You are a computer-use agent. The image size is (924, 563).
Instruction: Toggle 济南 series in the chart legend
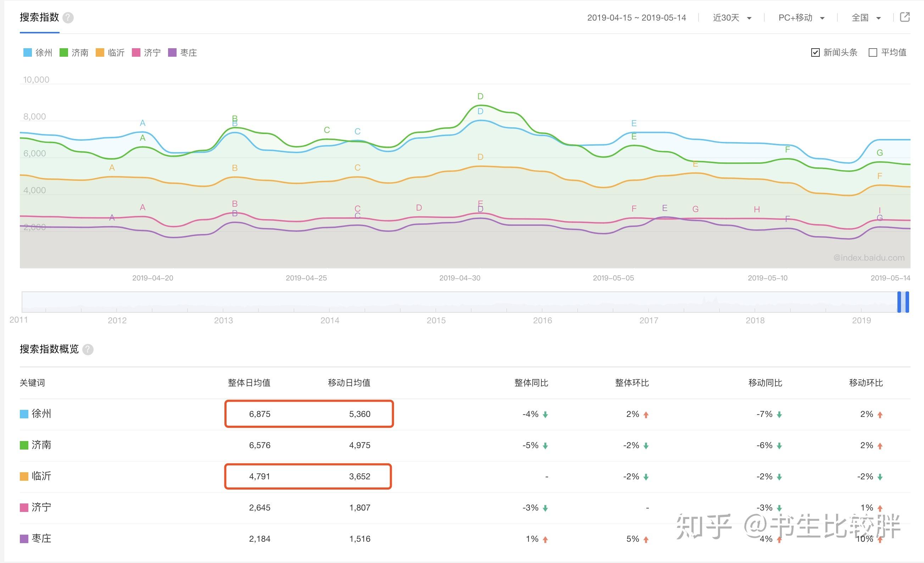coord(74,52)
